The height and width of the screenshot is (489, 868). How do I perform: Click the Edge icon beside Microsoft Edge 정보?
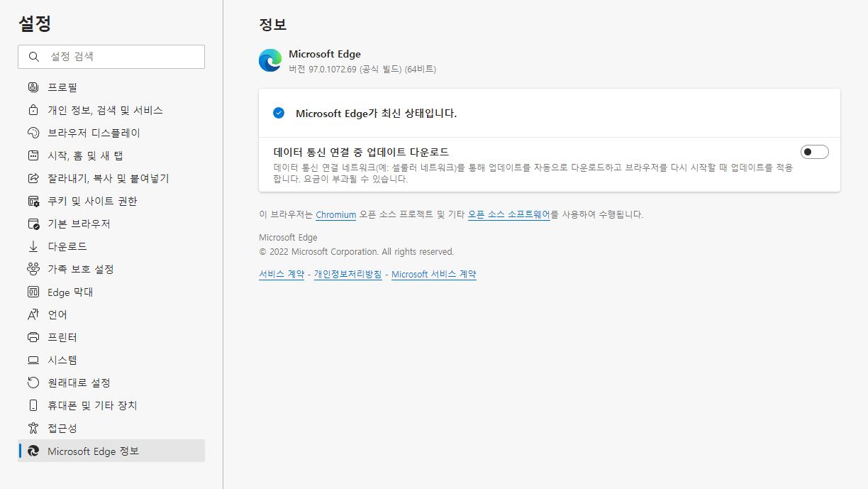(33, 451)
